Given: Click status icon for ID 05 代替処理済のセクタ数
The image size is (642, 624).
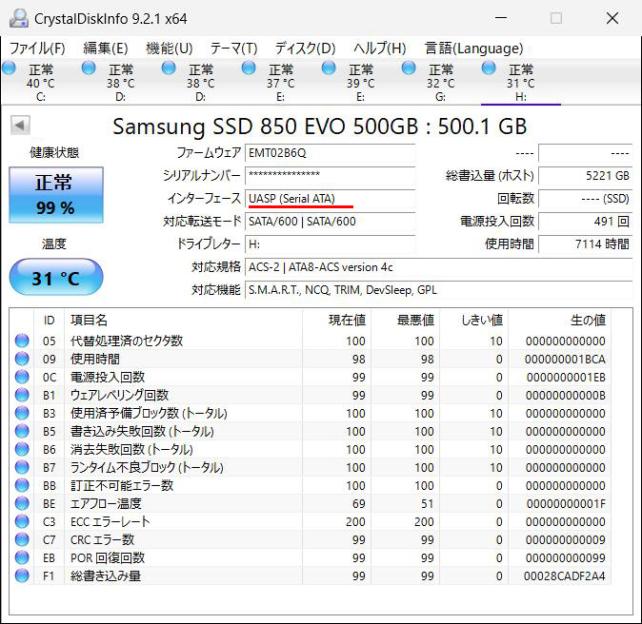Looking at the screenshot, I should pos(22,340).
